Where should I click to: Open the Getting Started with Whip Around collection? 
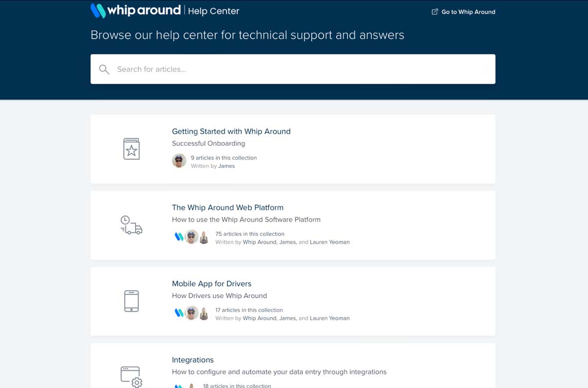[231, 131]
